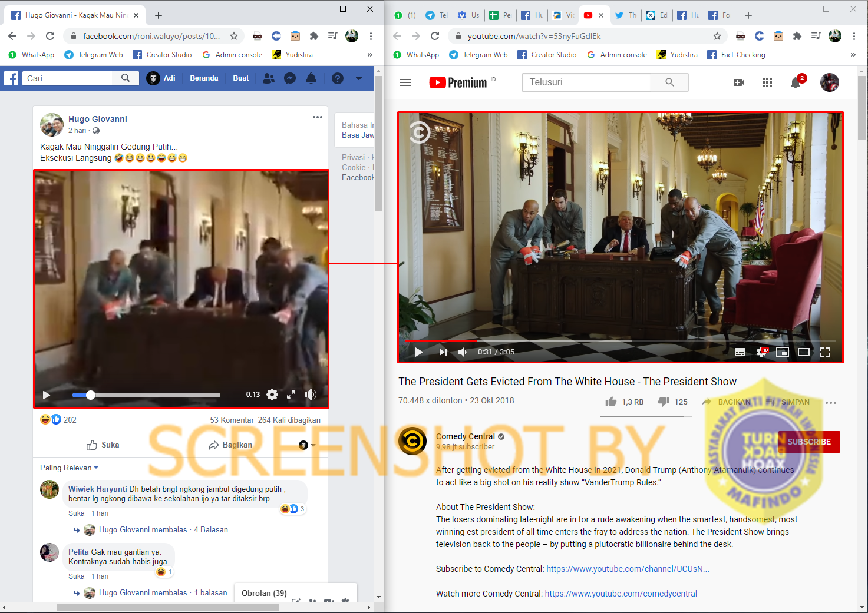Reload the Facebook browser page
This screenshot has height=613, width=868.
coord(50,36)
